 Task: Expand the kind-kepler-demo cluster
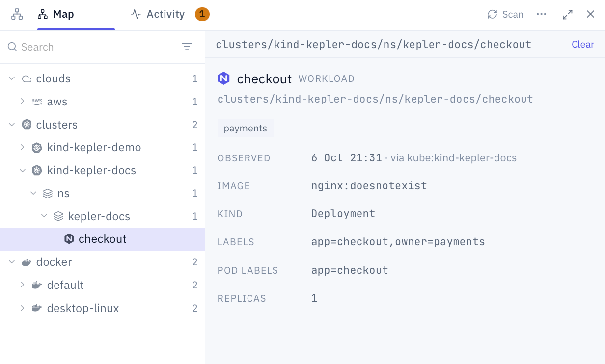[23, 147]
